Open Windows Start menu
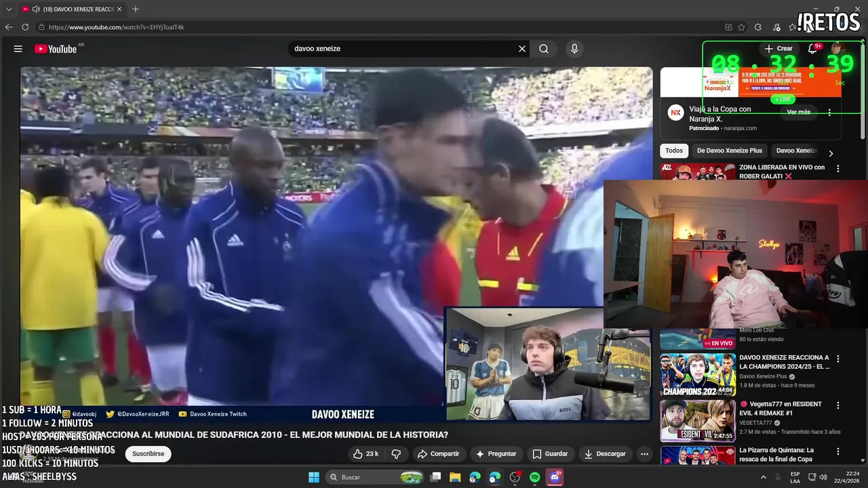The width and height of the screenshot is (868, 488). tap(314, 477)
